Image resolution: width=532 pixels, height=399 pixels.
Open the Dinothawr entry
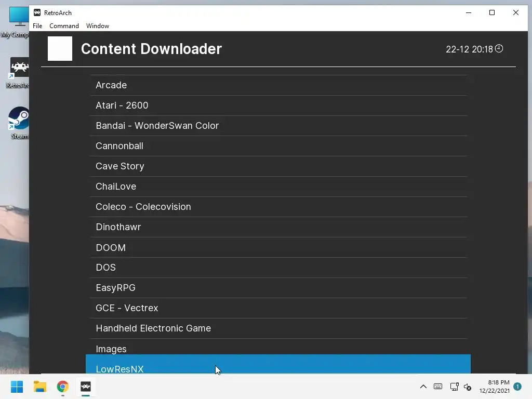point(278,227)
